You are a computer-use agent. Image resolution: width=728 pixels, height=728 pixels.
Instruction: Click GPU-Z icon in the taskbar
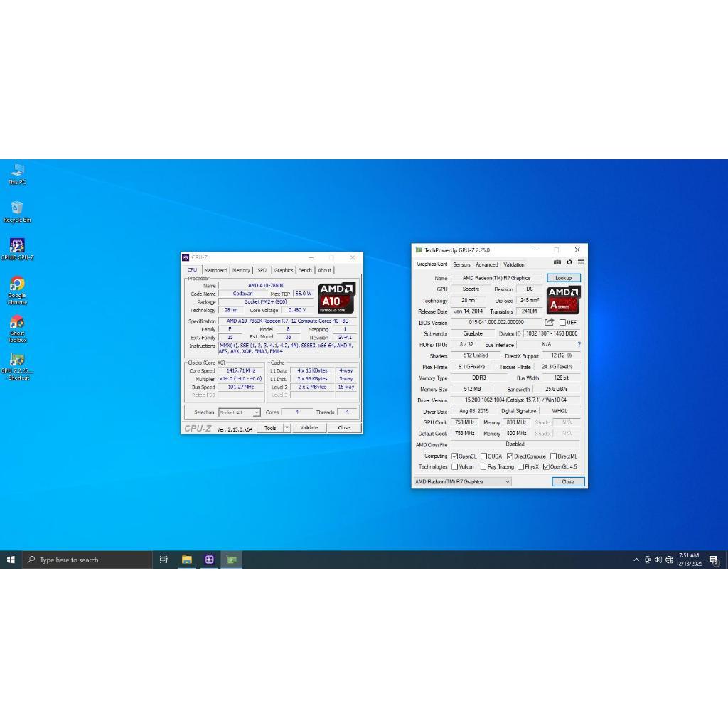[x=231, y=560]
